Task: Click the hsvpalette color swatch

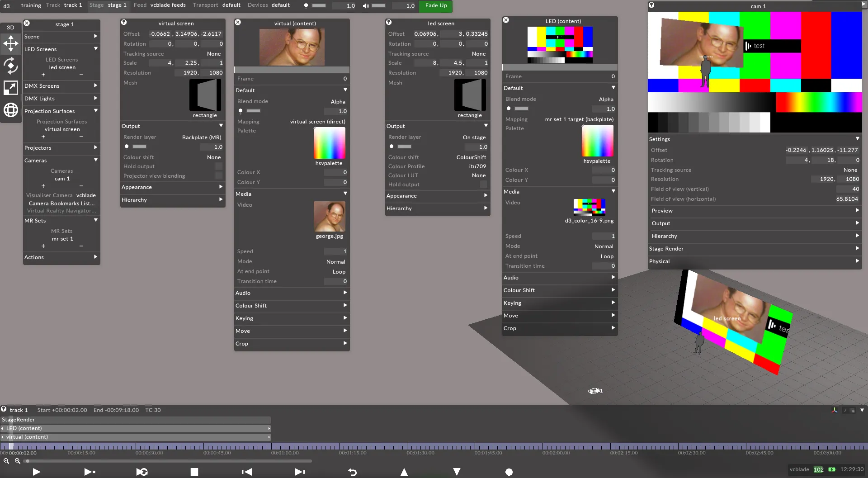Action: [x=329, y=144]
